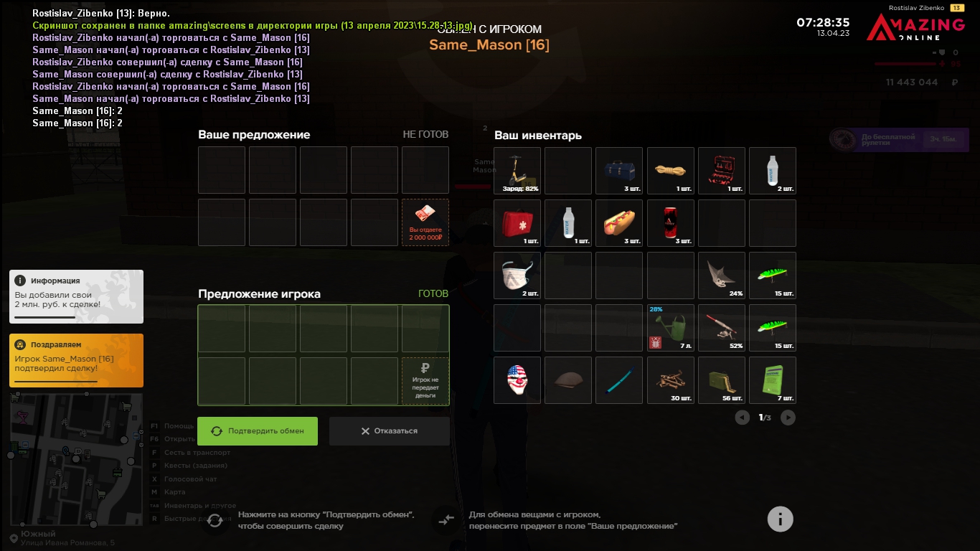Click the player's money slot Игрок не передает деньги
980x551 pixels.
pos(425,381)
